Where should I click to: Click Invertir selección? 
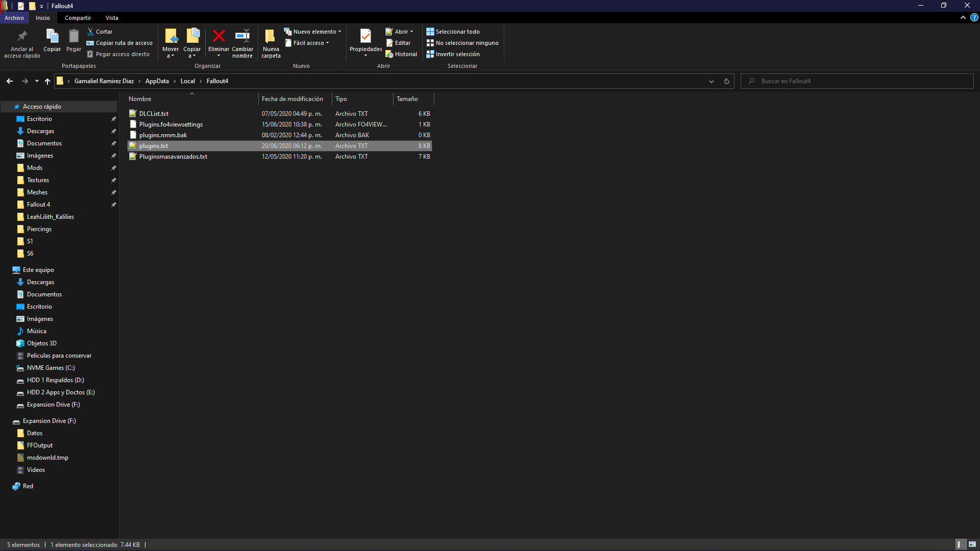tap(453, 54)
